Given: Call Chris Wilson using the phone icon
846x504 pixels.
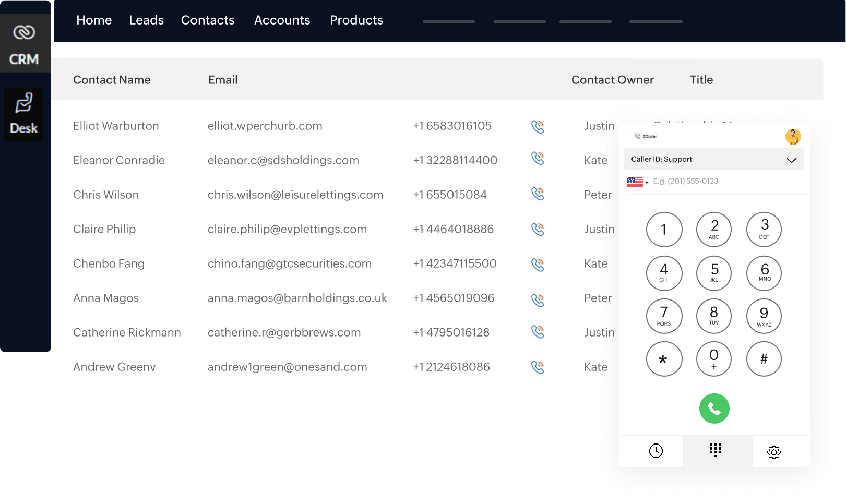Looking at the screenshot, I should pos(538,194).
